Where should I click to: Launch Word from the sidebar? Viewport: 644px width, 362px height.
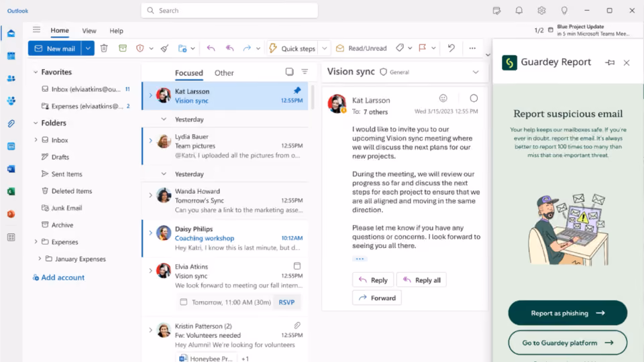[x=11, y=169]
